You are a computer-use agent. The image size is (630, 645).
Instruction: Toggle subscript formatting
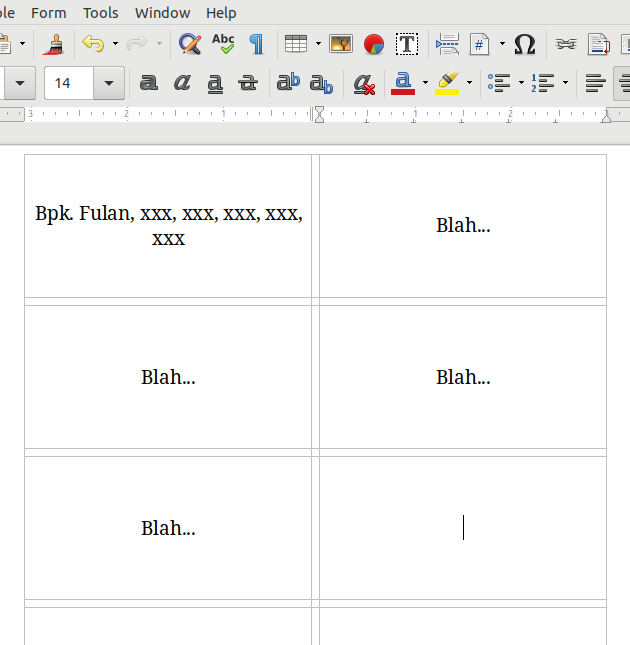pyautogui.click(x=321, y=84)
